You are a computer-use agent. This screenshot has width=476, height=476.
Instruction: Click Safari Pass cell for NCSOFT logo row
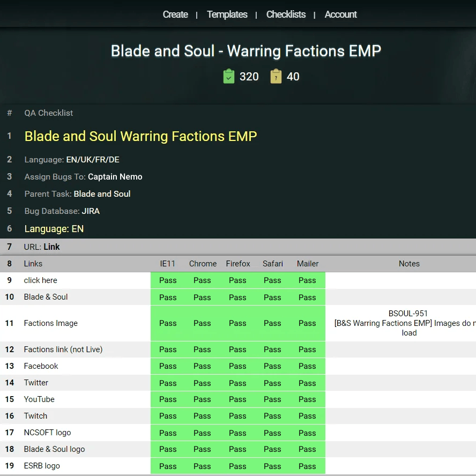[x=272, y=433]
